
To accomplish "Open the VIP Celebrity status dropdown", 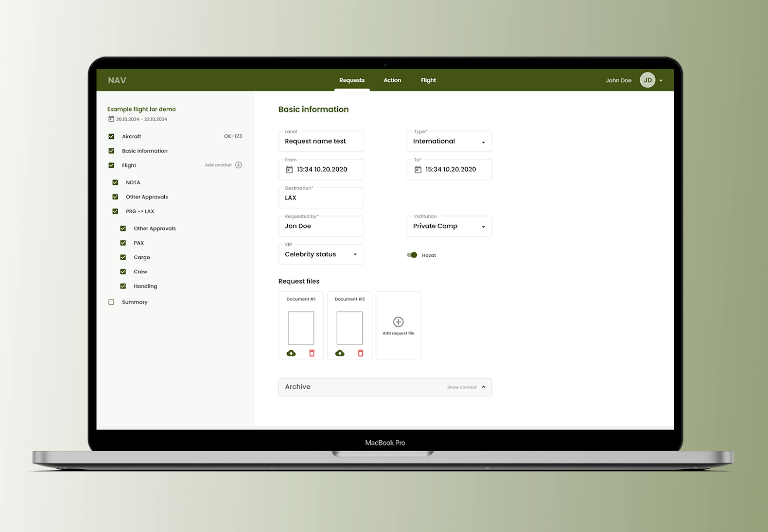I will [357, 254].
